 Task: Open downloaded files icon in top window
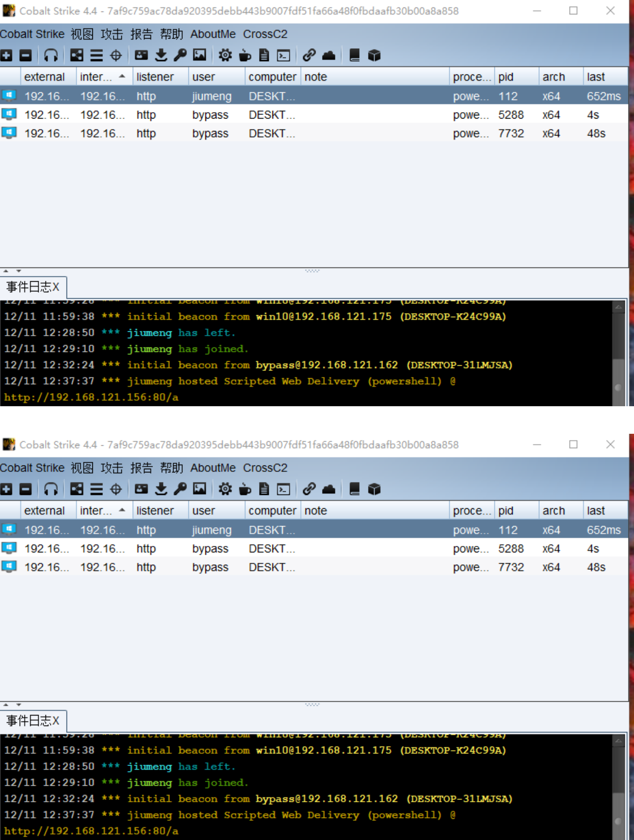coord(161,56)
